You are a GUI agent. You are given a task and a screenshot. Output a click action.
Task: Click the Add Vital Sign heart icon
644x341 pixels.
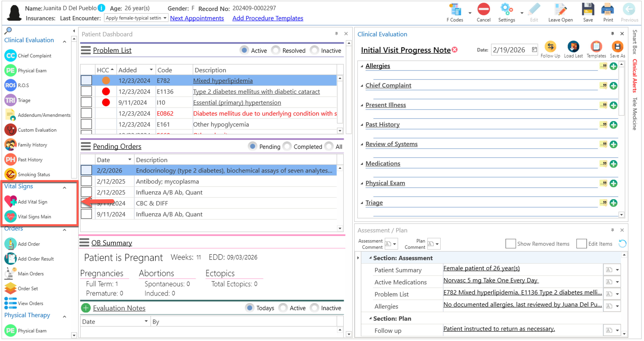11,202
